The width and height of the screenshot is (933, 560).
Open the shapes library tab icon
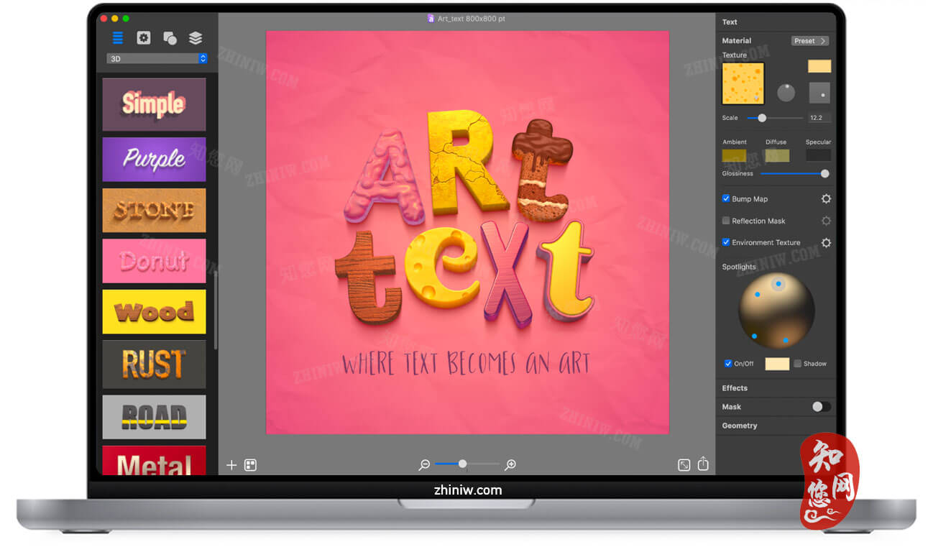click(x=170, y=38)
